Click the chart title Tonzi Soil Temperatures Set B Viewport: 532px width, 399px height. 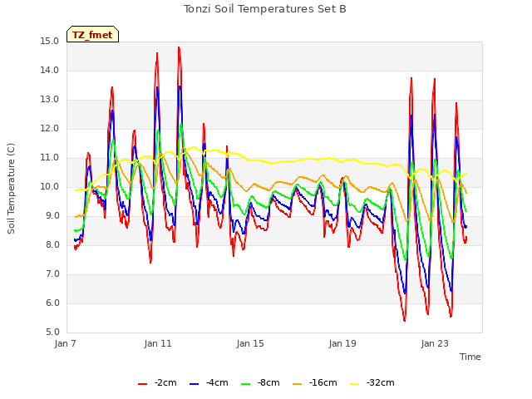264,9
